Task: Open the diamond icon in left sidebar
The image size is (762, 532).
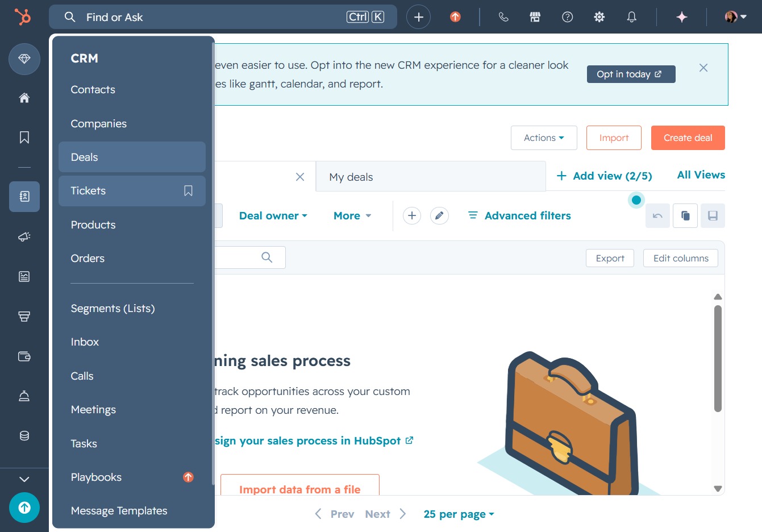Action: point(24,59)
